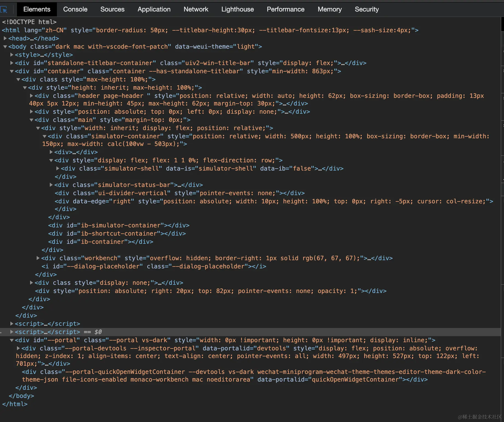504x422 pixels.
Task: Switch to the Application tab
Action: 154,9
